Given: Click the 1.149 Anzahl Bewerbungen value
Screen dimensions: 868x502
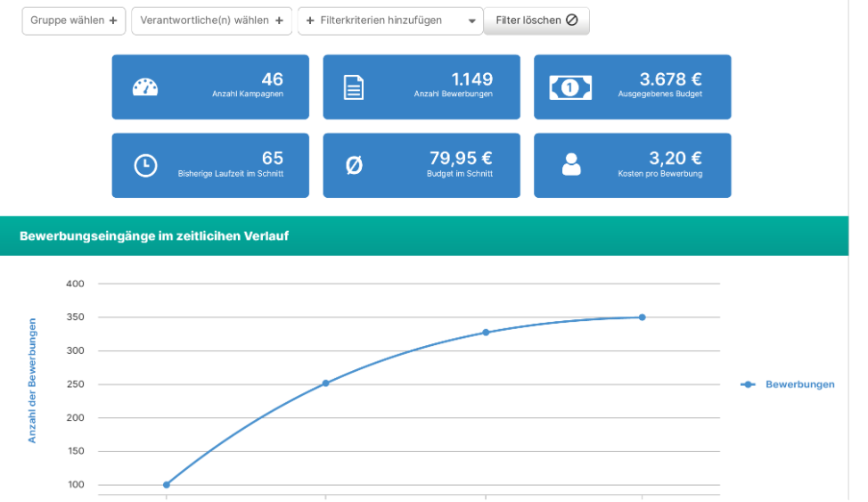Looking at the screenshot, I should point(471,80).
